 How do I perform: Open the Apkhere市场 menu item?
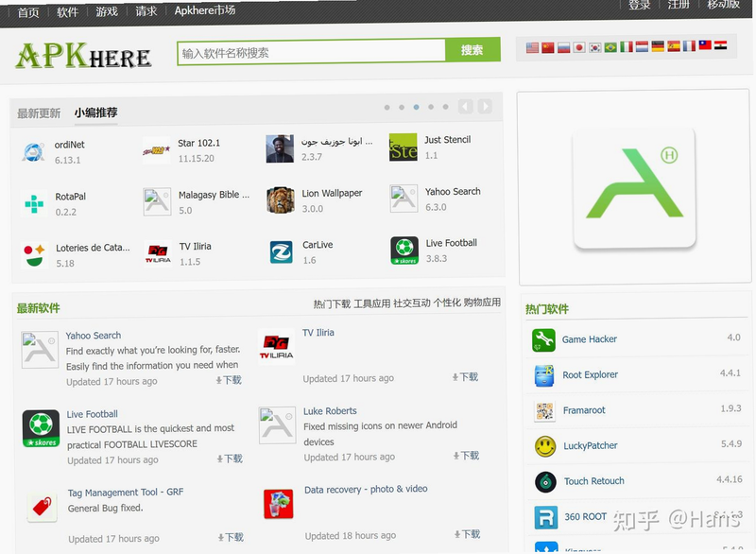[x=205, y=10]
